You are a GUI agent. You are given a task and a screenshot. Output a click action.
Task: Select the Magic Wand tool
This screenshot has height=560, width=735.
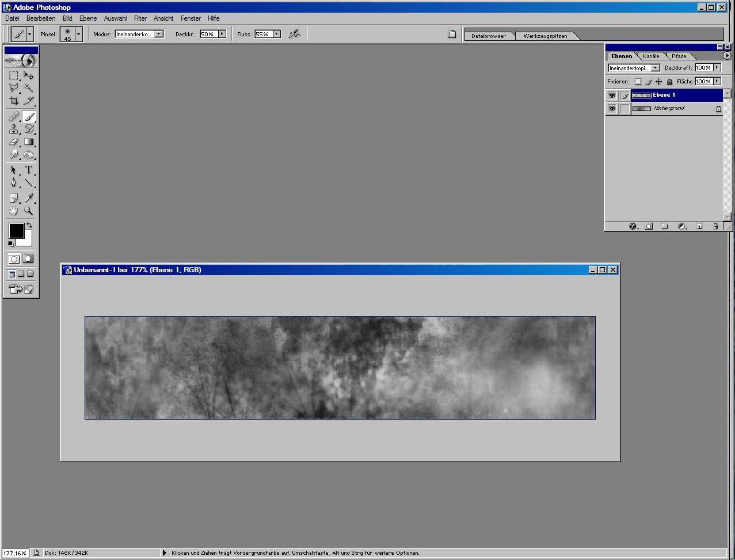[x=28, y=88]
